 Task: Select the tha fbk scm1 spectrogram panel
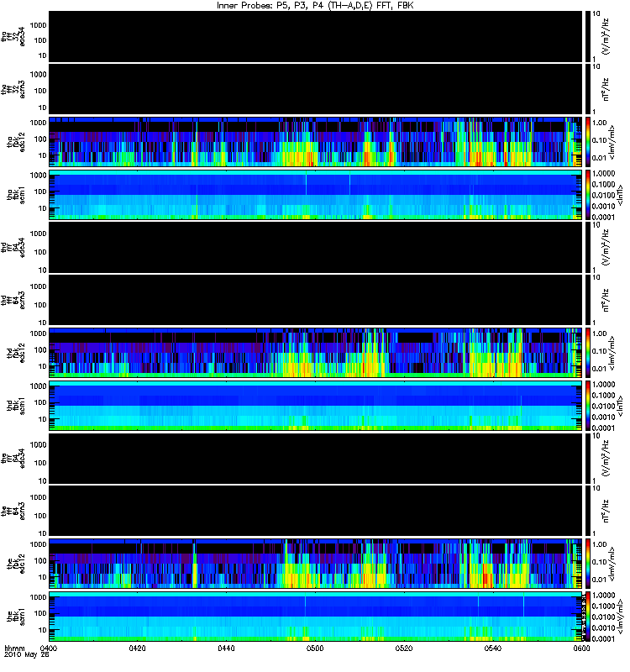[x=316, y=195]
